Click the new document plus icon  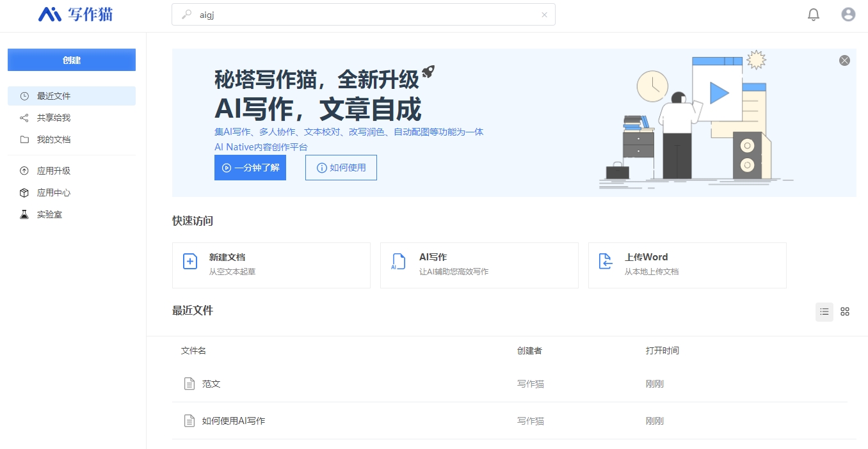(190, 261)
